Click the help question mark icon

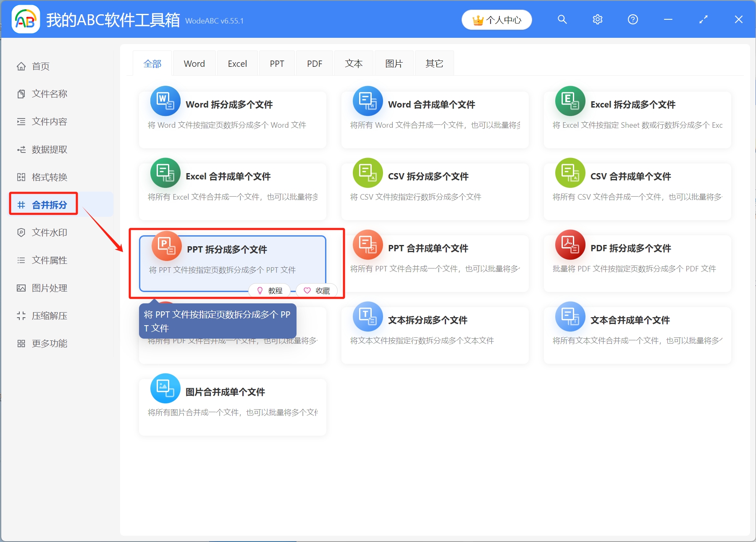tap(633, 19)
